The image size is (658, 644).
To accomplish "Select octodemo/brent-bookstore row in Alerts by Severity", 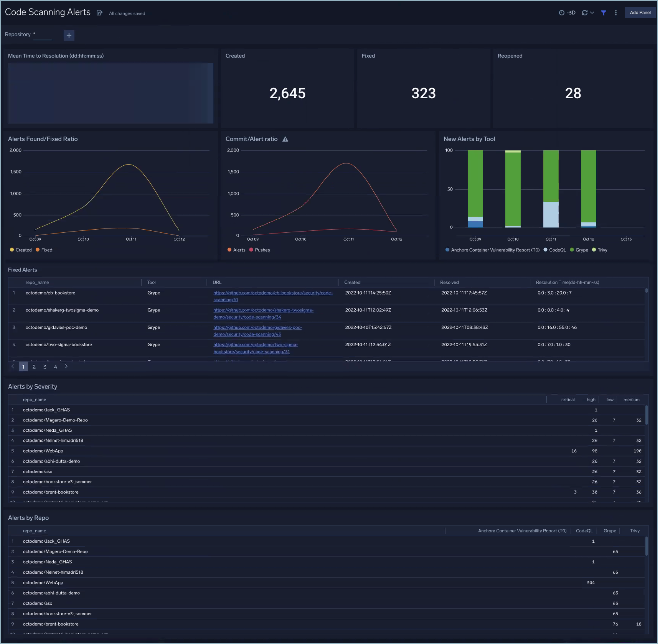I will point(327,492).
